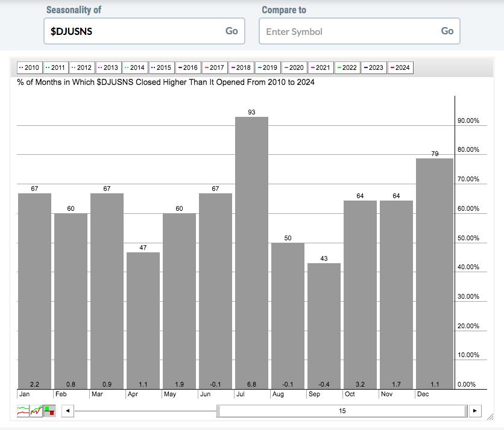Click the slider's left edge grip handle
Screen dimensions: 504x430
point(219,411)
